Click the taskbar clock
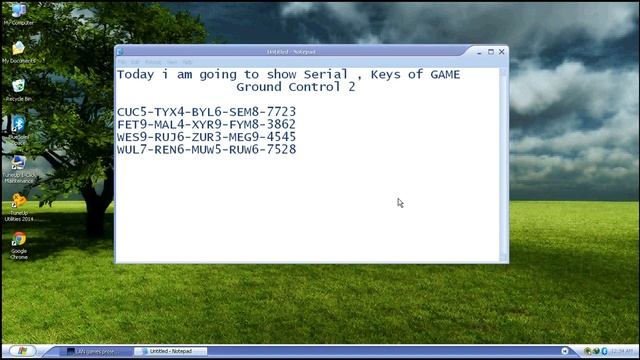Screen dimensions: 640x360 pyautogui.click(x=622, y=351)
